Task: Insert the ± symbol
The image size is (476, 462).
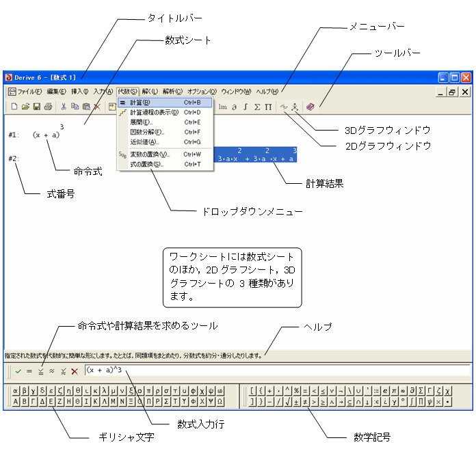Action: click(296, 402)
